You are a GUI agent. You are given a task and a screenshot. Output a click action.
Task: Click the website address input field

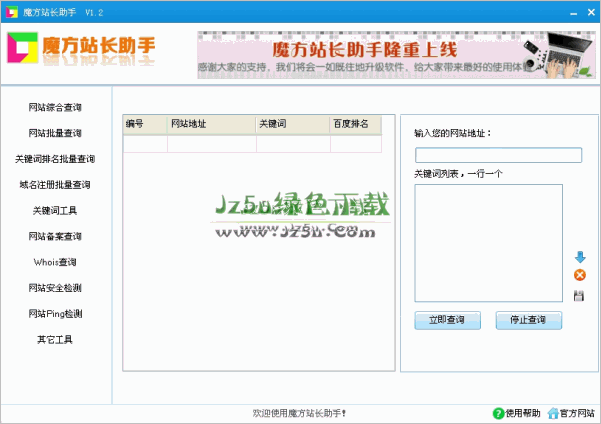(498, 155)
